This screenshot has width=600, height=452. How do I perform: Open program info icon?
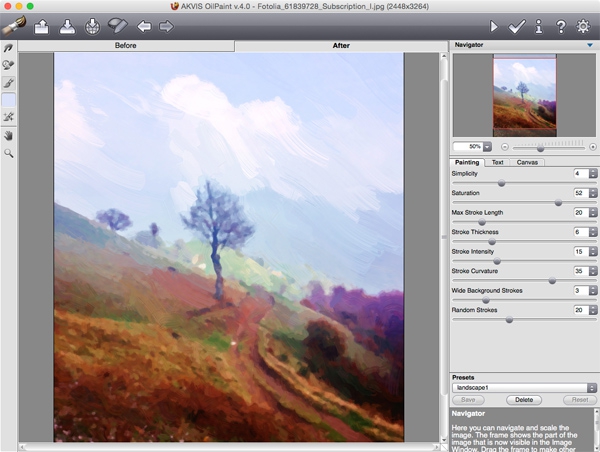tap(538, 26)
